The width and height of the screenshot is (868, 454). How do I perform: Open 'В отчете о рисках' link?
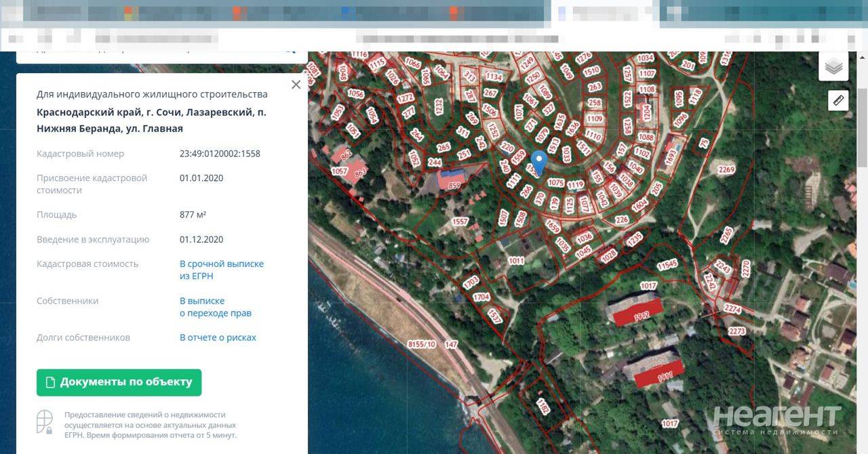coord(218,337)
